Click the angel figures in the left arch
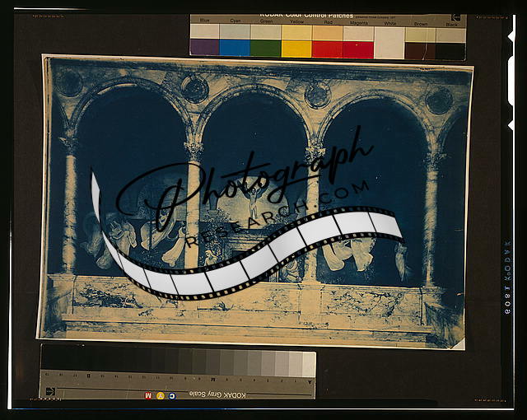 (x=115, y=235)
